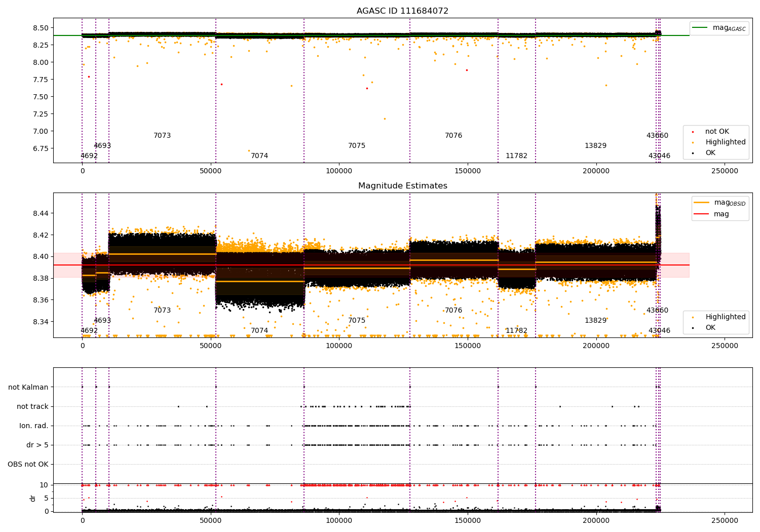760x532 pixels.
Task: Click OBSID label 7076 in Magnitude Estimates plot
Action: pos(453,311)
